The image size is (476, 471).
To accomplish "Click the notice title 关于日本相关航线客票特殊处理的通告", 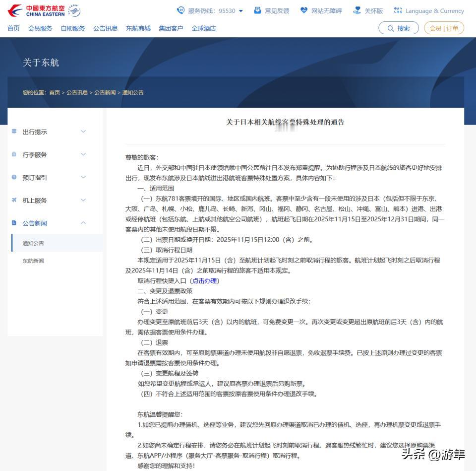I will 285,122.
